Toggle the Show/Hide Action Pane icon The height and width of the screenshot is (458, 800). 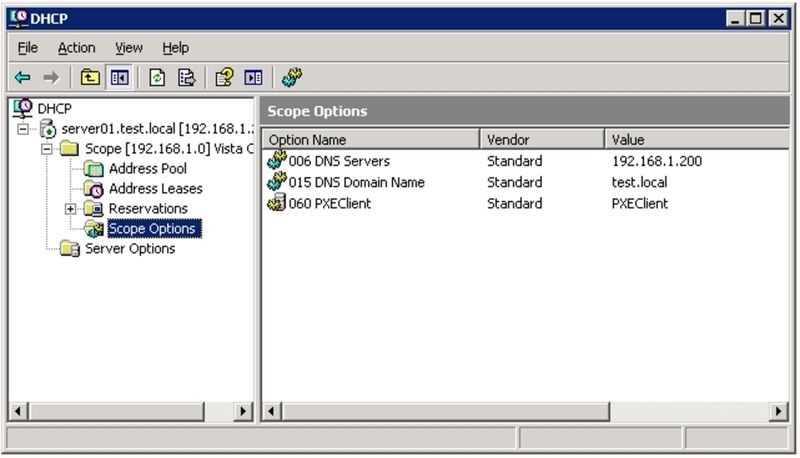[x=254, y=78]
